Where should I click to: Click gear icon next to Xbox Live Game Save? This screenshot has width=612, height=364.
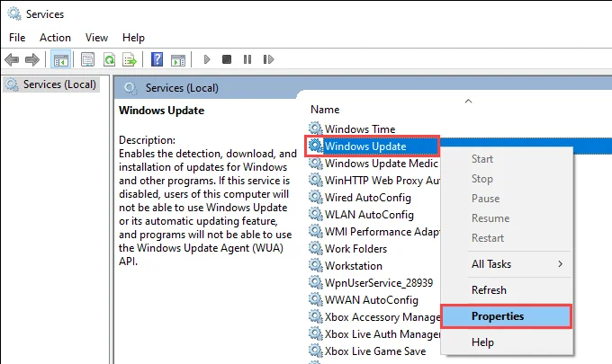click(x=315, y=351)
